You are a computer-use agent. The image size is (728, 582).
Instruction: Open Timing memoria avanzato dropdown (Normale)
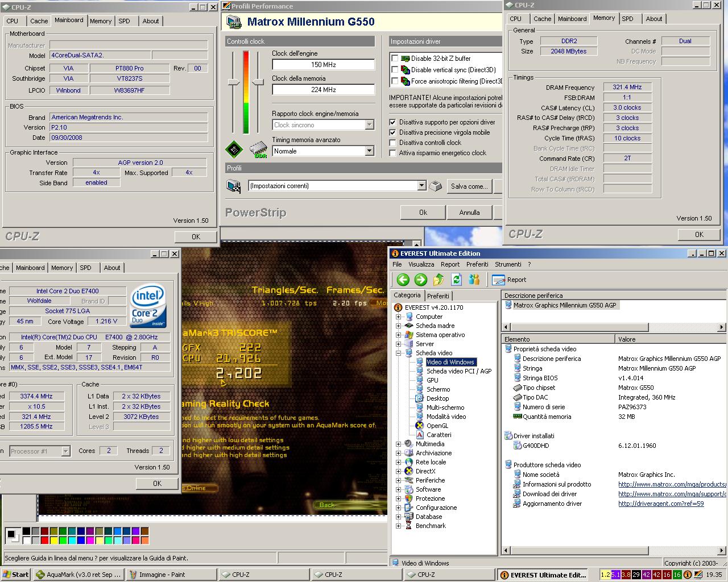pos(369,151)
